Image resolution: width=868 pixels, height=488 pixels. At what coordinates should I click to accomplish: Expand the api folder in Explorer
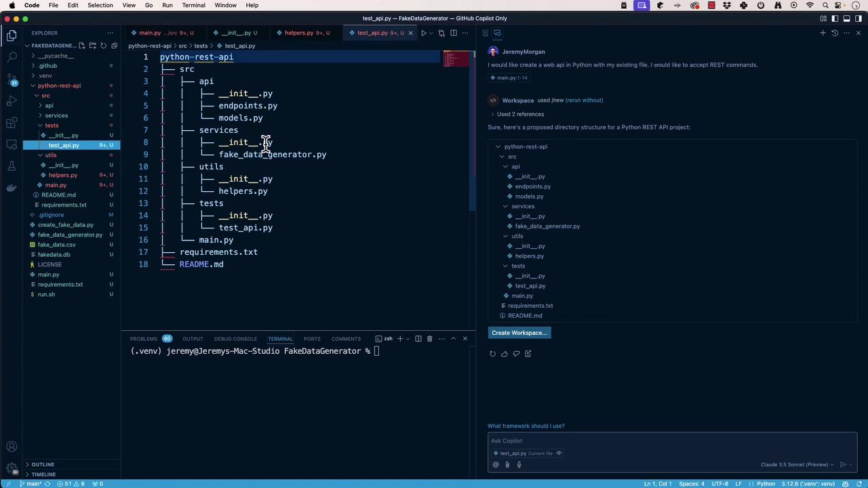[x=49, y=106]
